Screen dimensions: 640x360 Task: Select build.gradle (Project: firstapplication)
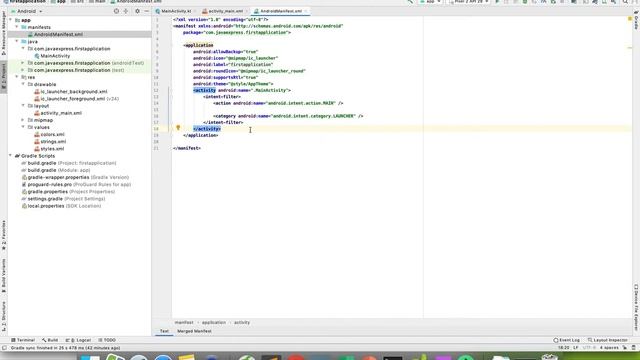69,163
